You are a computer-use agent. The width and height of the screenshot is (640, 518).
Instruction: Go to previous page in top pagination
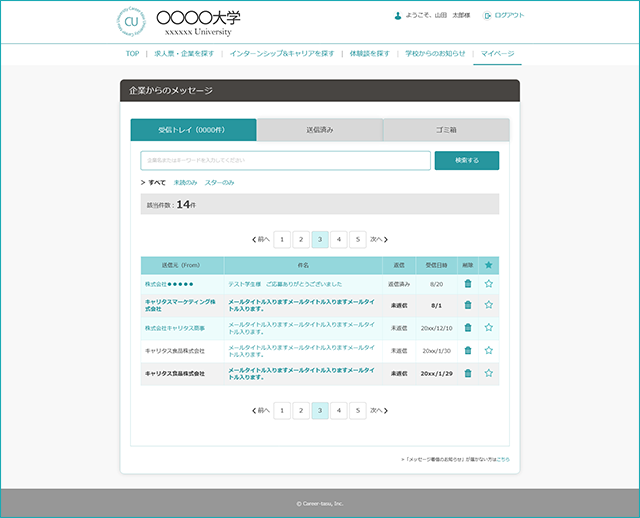pos(261,240)
